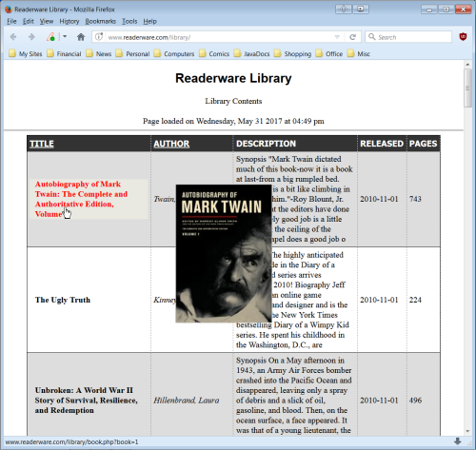Open the URL history dropdown arrow
The image size is (476, 450).
coord(337,37)
